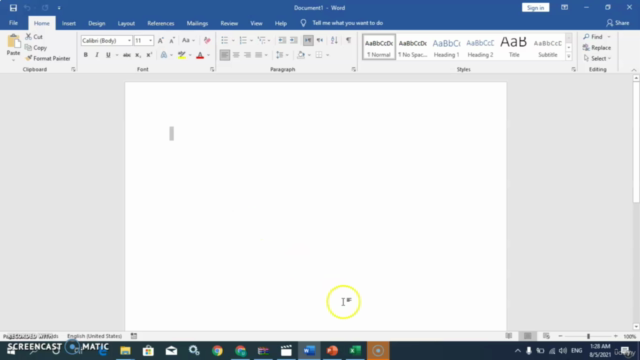
Task: Open the File tab
Action: coord(13,23)
